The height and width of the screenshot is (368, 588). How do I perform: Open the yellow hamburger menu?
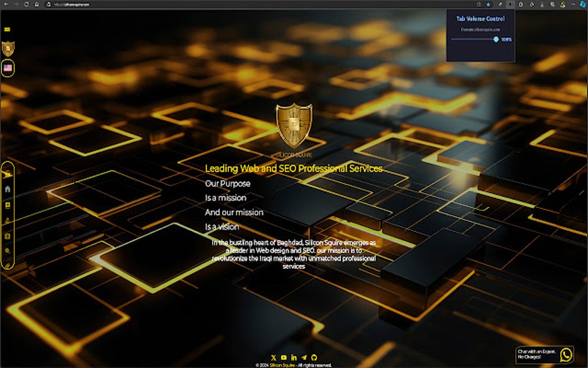[x=7, y=29]
